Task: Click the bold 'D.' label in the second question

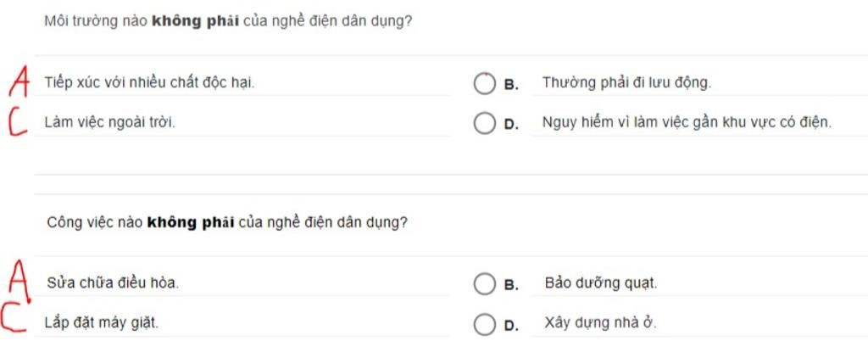Action: click(511, 326)
